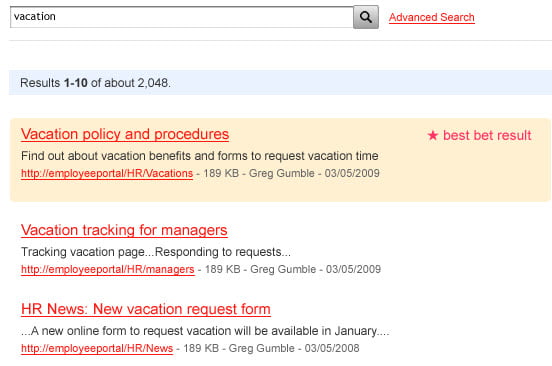This screenshot has height=366, width=552.
Task: Click the bold "1-10" results range
Action: click(76, 83)
